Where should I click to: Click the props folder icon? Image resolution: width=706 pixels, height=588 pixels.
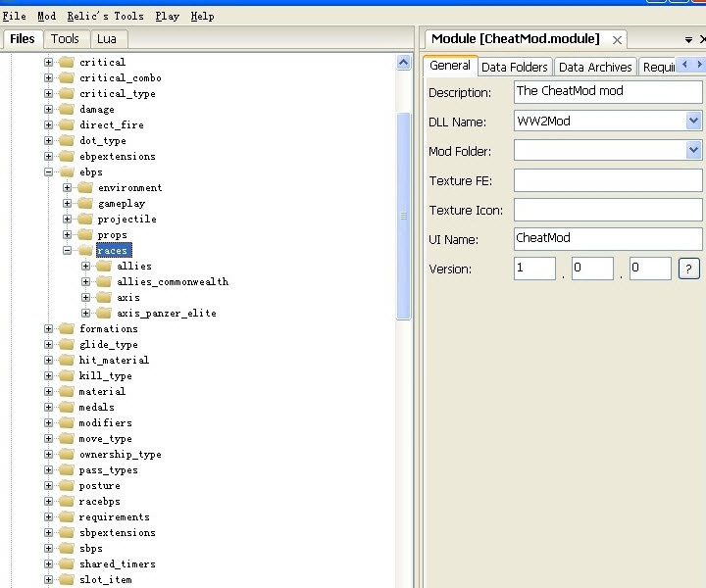tap(85, 234)
